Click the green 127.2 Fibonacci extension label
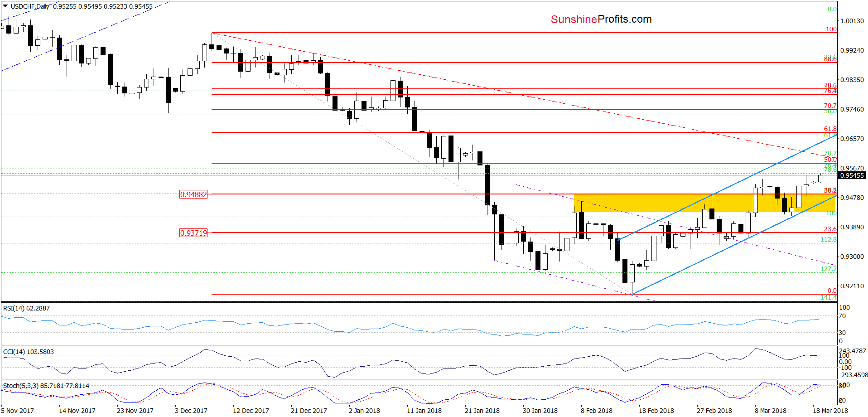Screen dimensions: 868x417 pyautogui.click(x=829, y=269)
